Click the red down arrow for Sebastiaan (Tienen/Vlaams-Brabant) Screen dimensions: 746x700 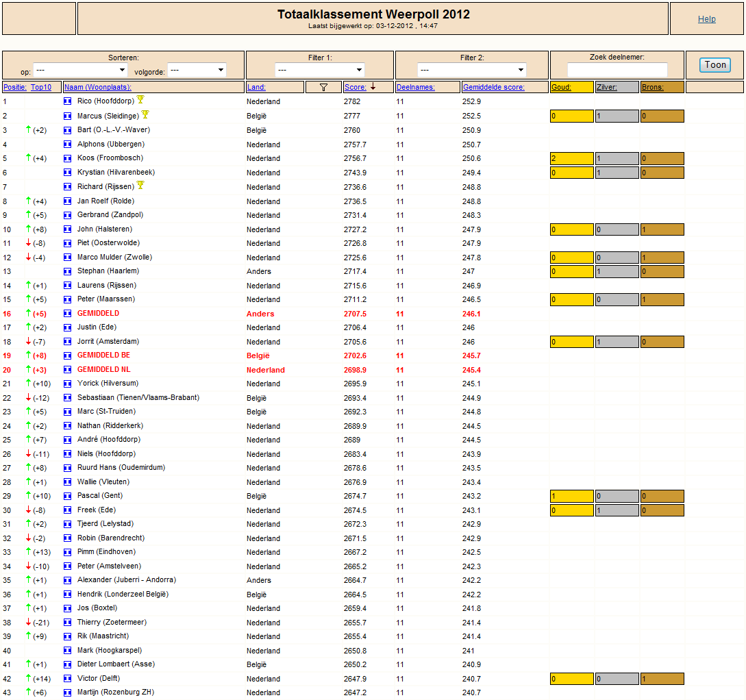click(29, 397)
